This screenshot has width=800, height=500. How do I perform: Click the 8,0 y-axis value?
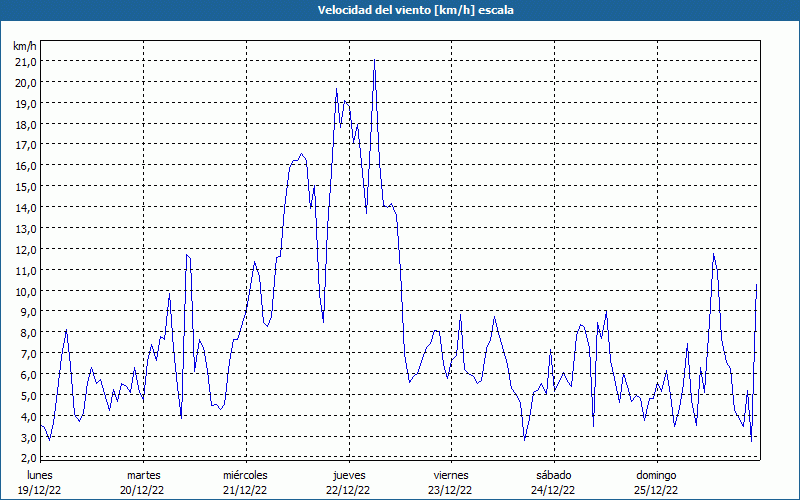click(29, 333)
